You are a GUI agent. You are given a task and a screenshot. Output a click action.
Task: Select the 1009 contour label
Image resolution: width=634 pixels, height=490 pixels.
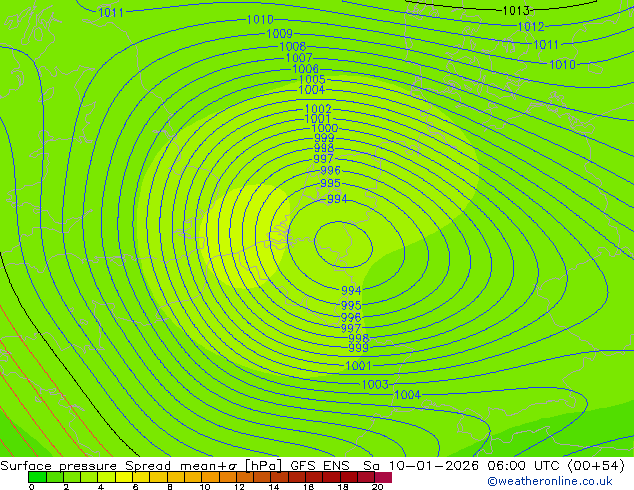[x=279, y=33]
